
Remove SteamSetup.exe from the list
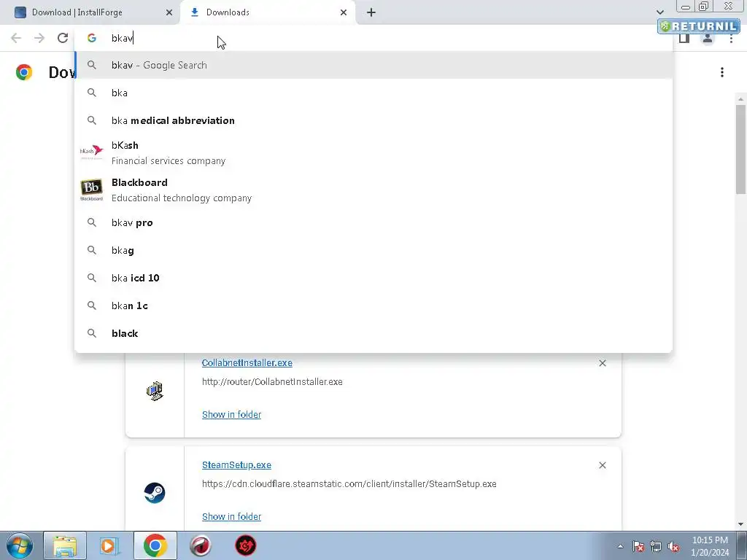(x=603, y=465)
